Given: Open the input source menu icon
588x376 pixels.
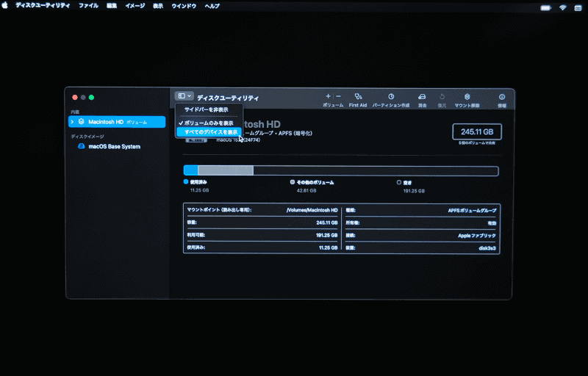Looking at the screenshot, I should coord(578,7).
